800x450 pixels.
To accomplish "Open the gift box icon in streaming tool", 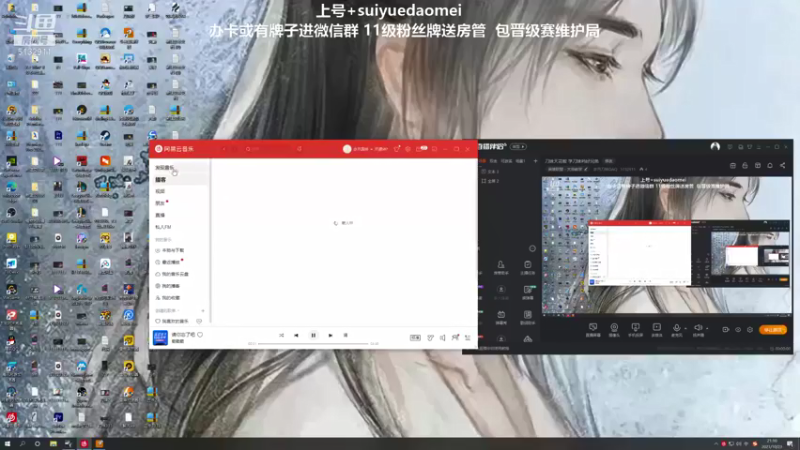I will pos(758,165).
